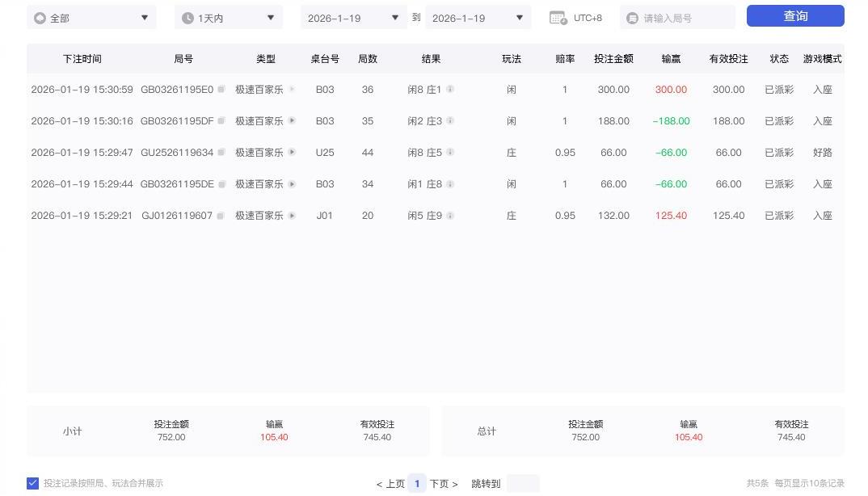Open the end date dropdown after 到
Screen dimensions: 868x496
coord(478,18)
